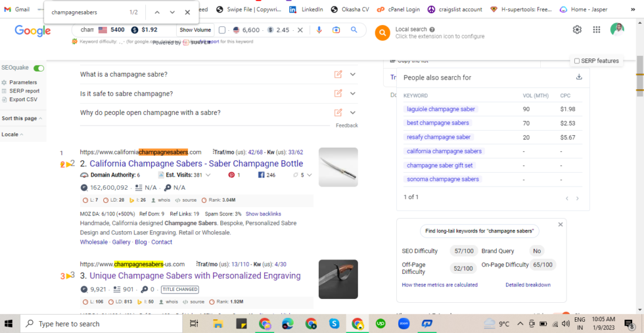The height and width of the screenshot is (333, 644).
Task: Toggle the SEOquake switch off
Action: click(38, 68)
